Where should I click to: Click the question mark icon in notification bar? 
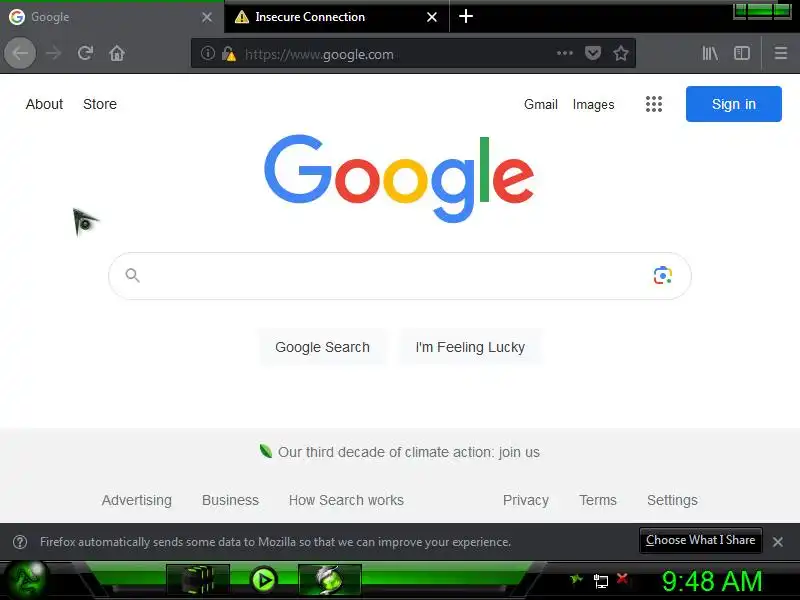(x=20, y=542)
